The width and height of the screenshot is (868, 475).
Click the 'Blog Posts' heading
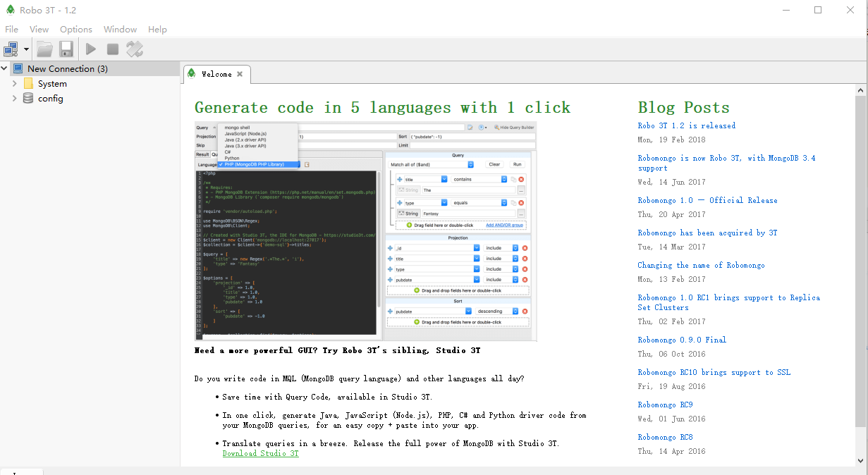pyautogui.click(x=683, y=107)
